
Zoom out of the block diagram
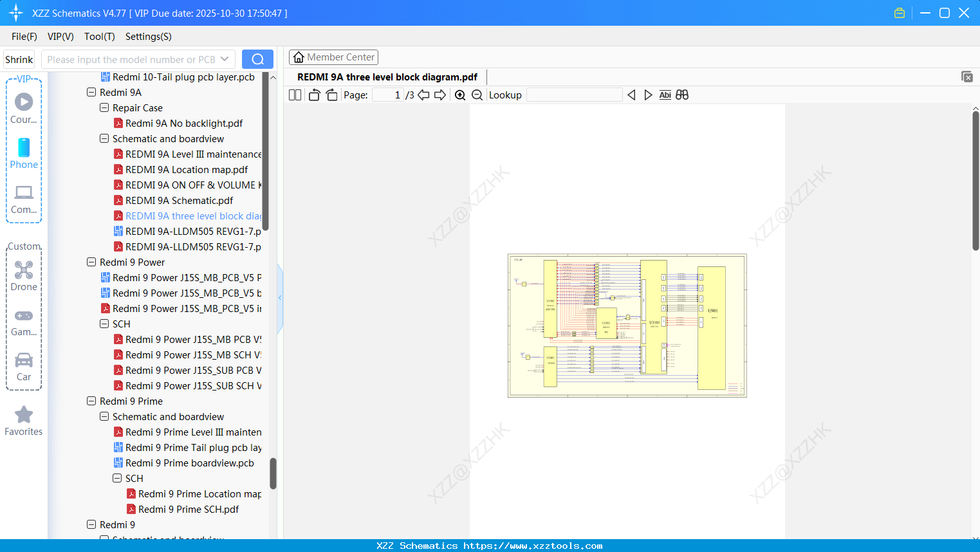click(477, 95)
